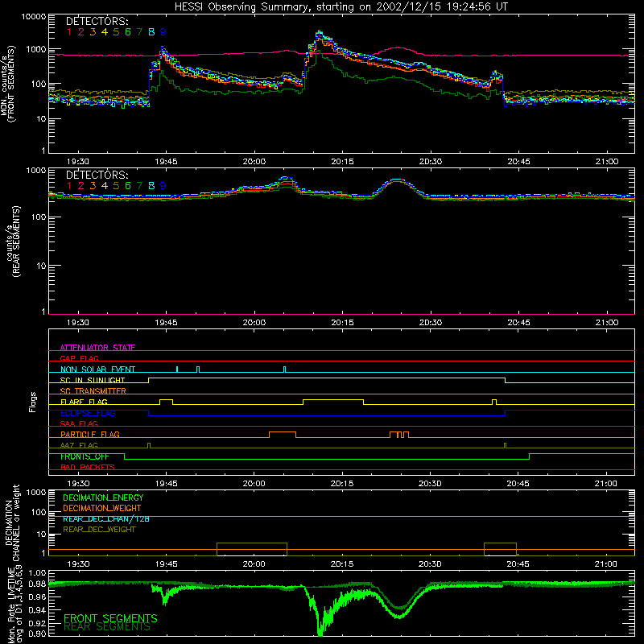Image resolution: width=644 pixels, height=644 pixels.
Task: Click '21:00' time label below decimation plot
Action: click(606, 564)
